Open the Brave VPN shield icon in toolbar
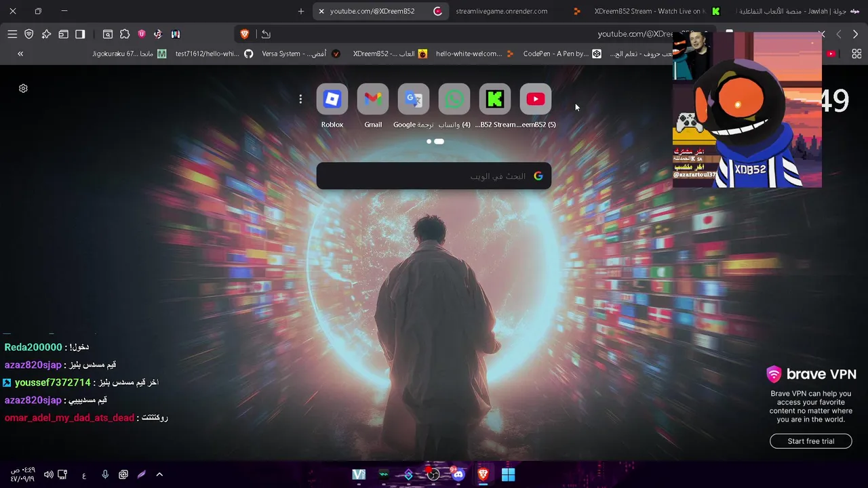 click(29, 34)
